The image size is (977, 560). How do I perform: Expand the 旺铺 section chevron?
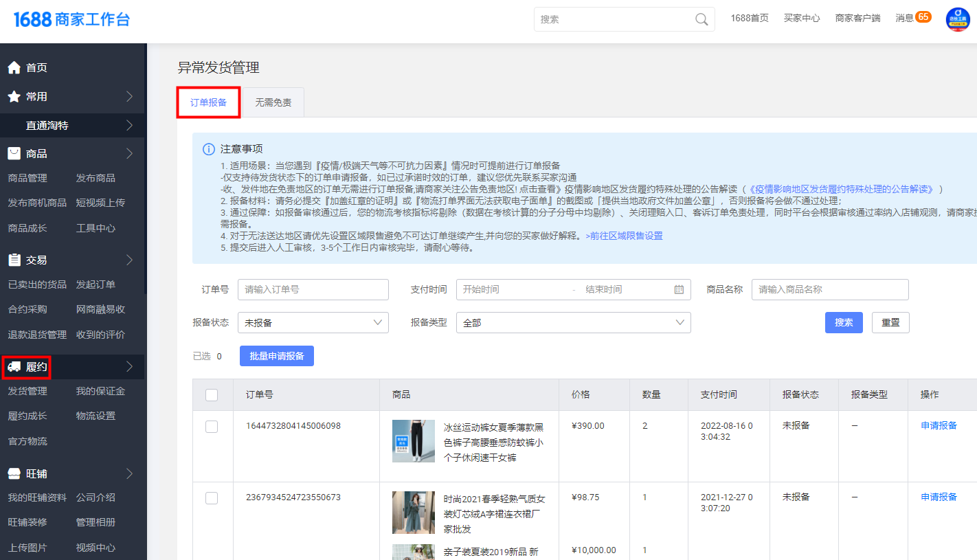coord(129,473)
